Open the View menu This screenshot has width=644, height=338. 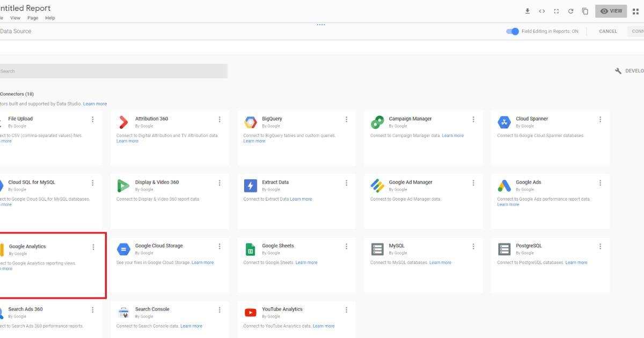15,18
